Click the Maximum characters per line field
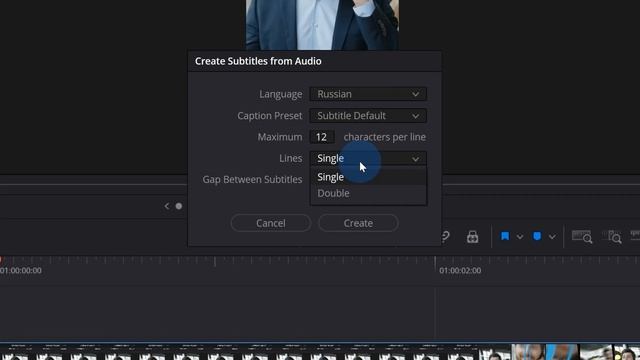The width and height of the screenshot is (640, 360). coord(322,137)
